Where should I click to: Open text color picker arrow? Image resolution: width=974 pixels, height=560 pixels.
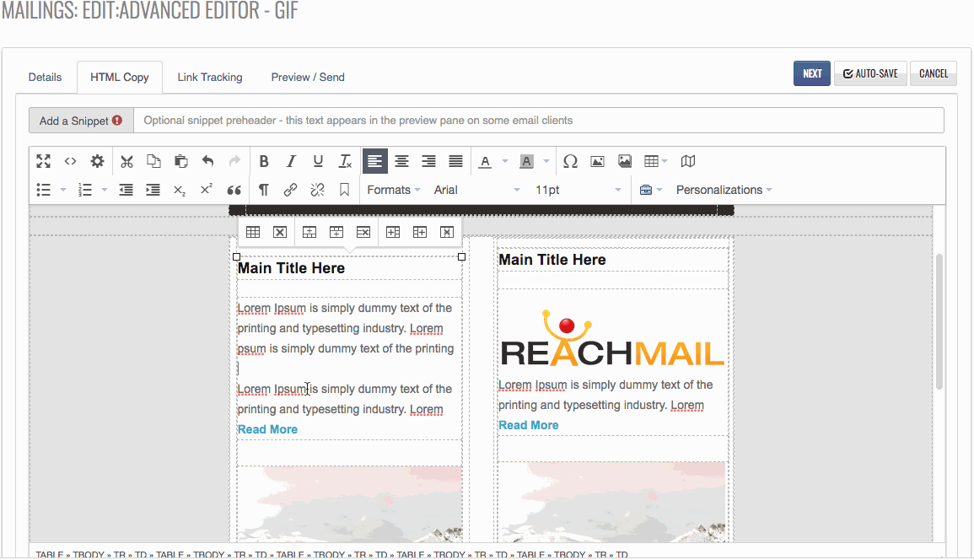tap(505, 161)
